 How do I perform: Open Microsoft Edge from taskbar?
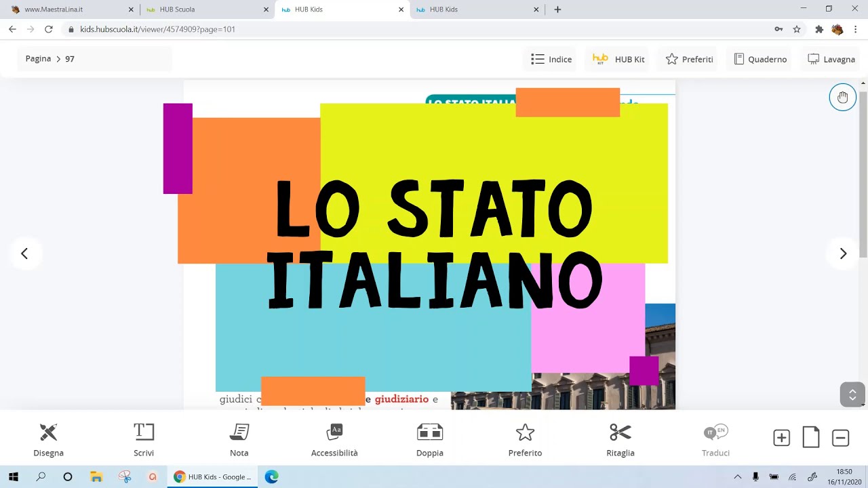[272, 476]
